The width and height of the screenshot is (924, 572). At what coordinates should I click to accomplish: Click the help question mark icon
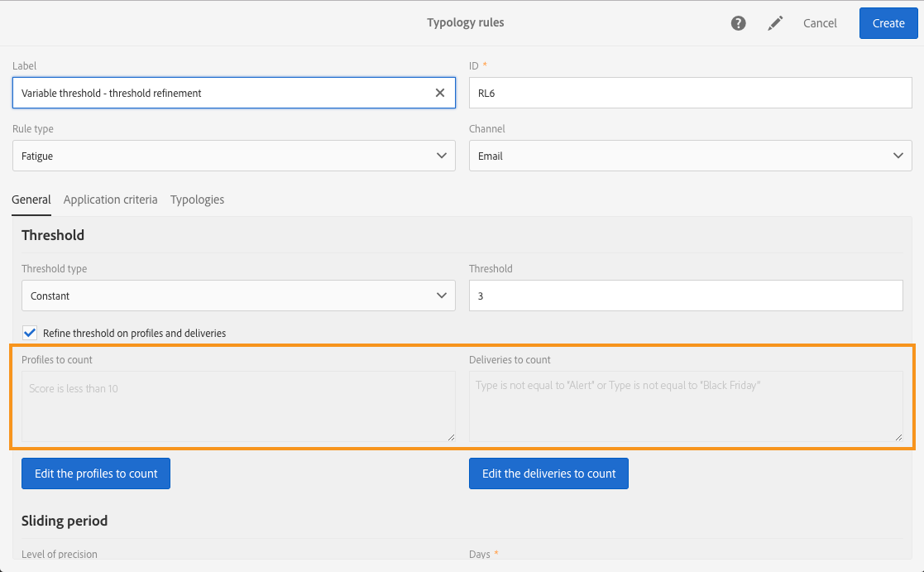click(739, 23)
